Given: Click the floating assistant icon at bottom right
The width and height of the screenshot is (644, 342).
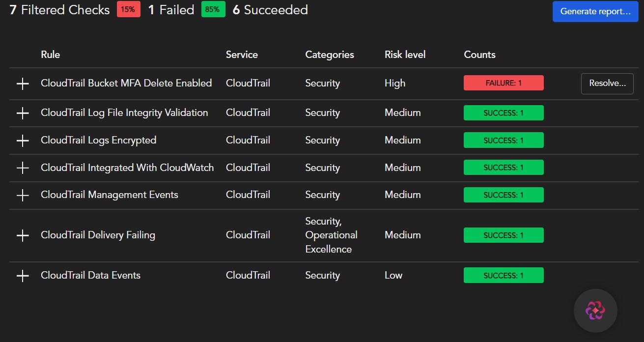Looking at the screenshot, I should click(x=595, y=311).
